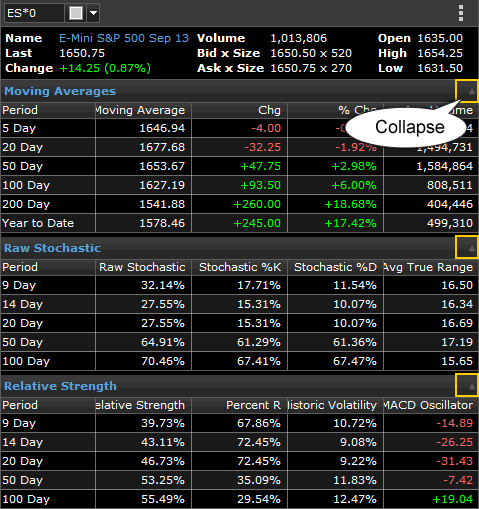This screenshot has height=509, width=479.
Task: Click the 55.49% relative strength value
Action: click(163, 499)
